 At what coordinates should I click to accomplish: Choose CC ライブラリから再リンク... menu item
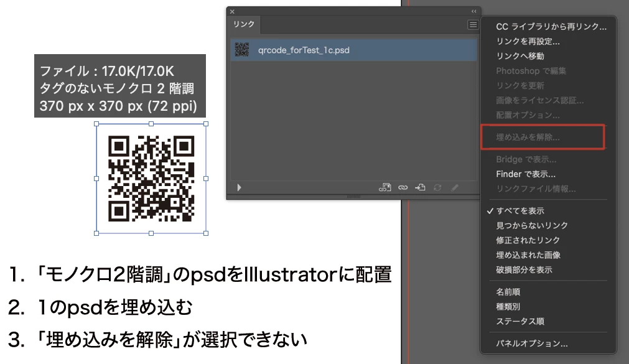551,27
